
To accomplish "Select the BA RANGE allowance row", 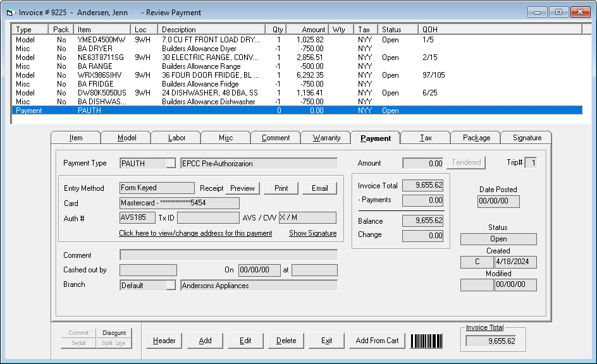I will click(x=297, y=66).
